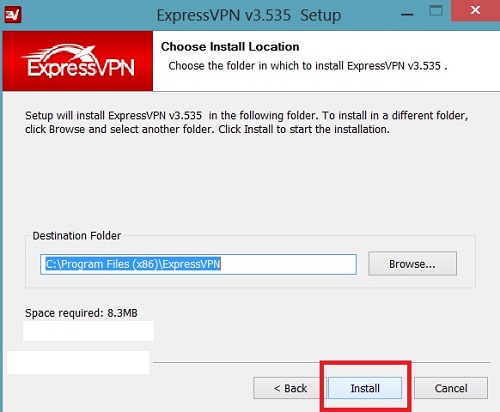
Task: Click the ExpressVPN icon in title bar
Action: coord(13,15)
